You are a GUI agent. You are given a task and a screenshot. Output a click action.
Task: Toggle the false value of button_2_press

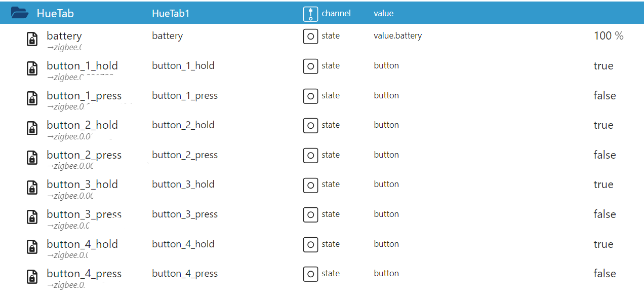(605, 155)
